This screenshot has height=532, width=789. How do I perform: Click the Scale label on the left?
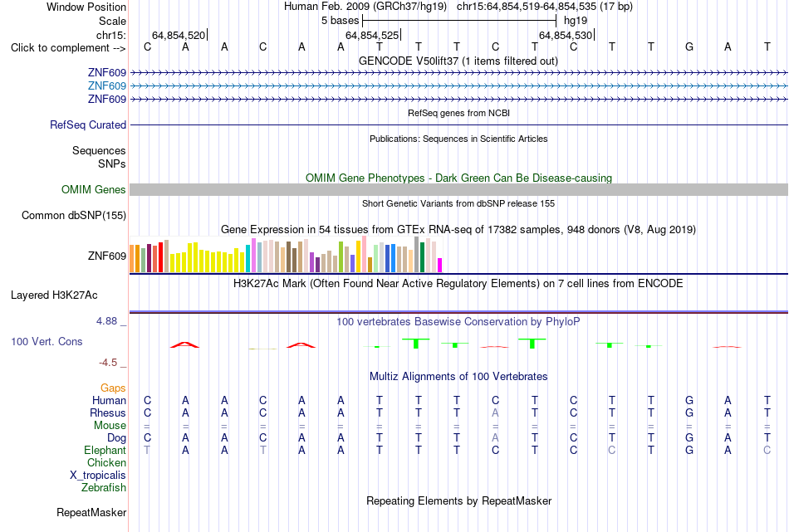pos(112,21)
